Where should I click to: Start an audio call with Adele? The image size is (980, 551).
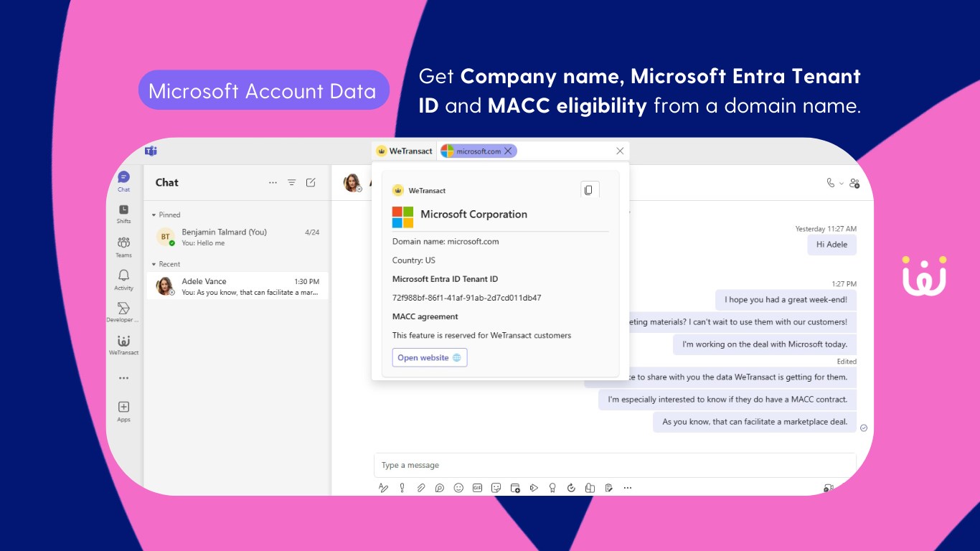click(x=831, y=183)
